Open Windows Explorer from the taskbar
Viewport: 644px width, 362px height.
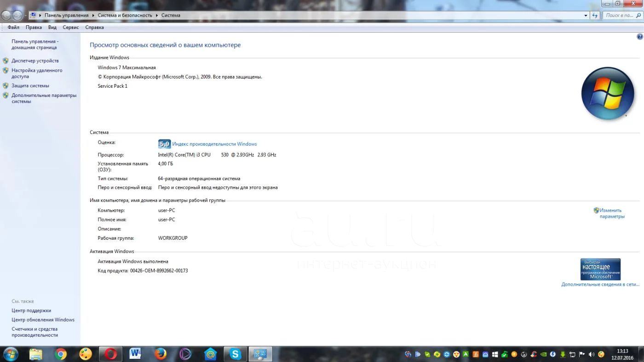[36, 354]
